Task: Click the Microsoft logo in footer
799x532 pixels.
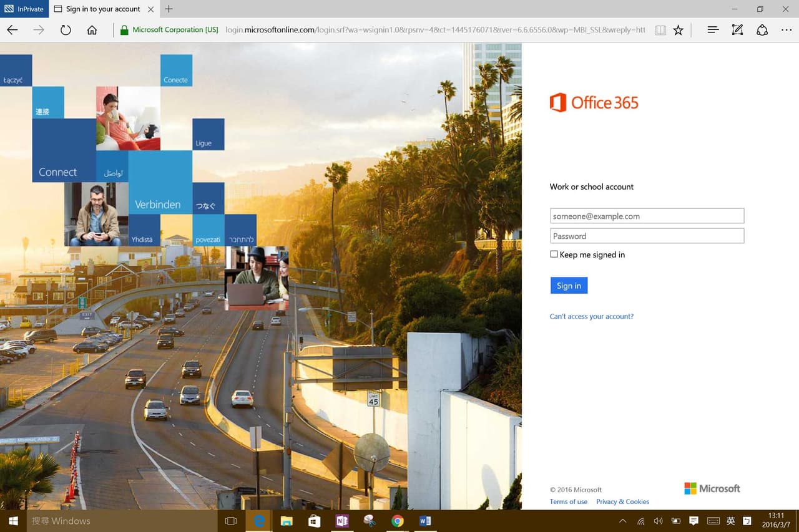Action: 712,488
